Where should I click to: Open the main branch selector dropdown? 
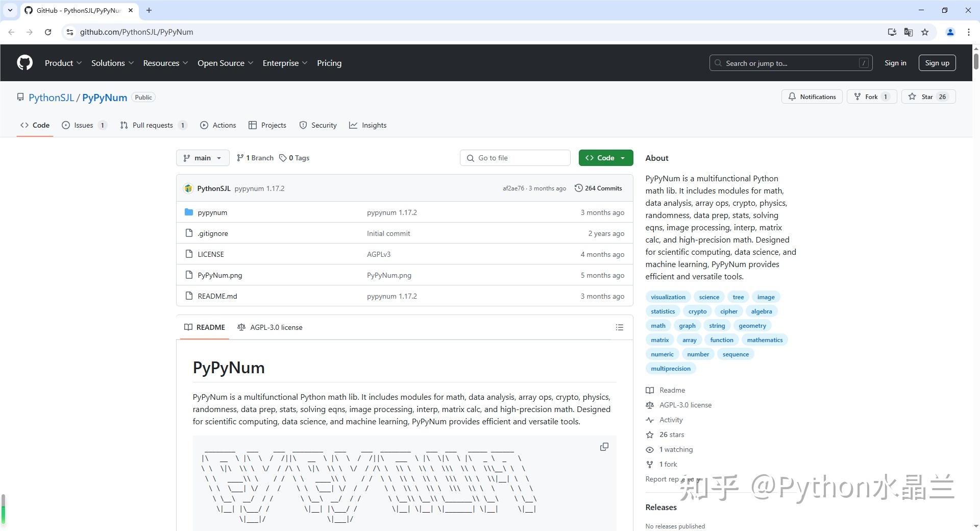point(202,158)
